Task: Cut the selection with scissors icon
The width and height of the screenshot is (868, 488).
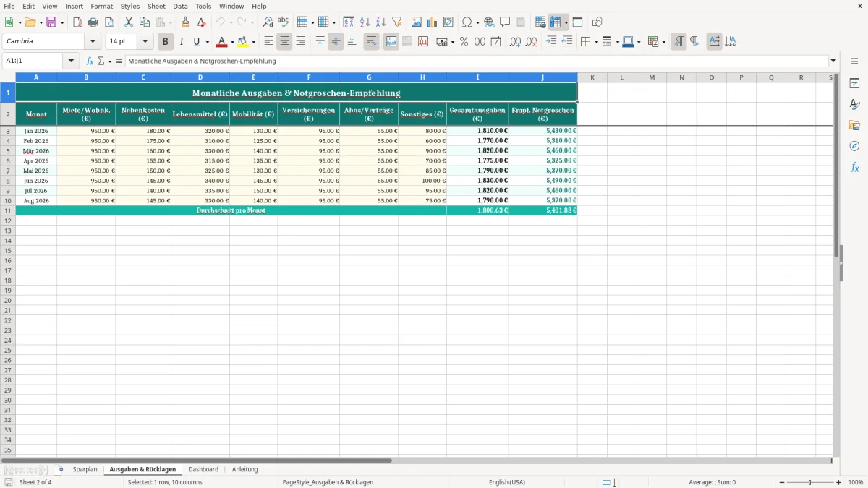Action: [129, 22]
